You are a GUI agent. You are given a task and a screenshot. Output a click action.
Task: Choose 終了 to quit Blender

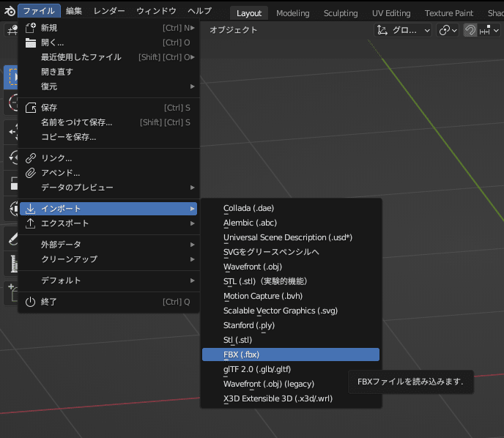[109, 302]
